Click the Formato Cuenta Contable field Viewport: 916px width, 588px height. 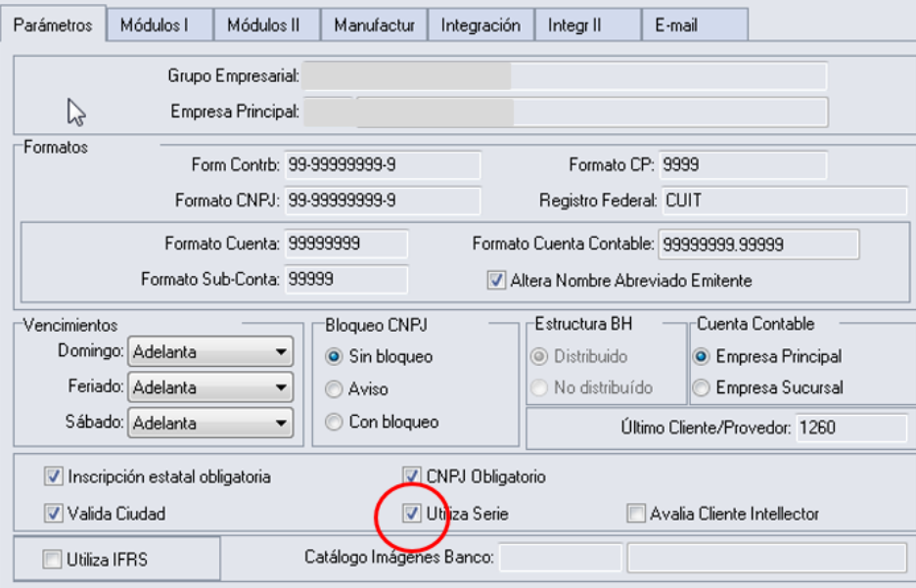coord(758,244)
